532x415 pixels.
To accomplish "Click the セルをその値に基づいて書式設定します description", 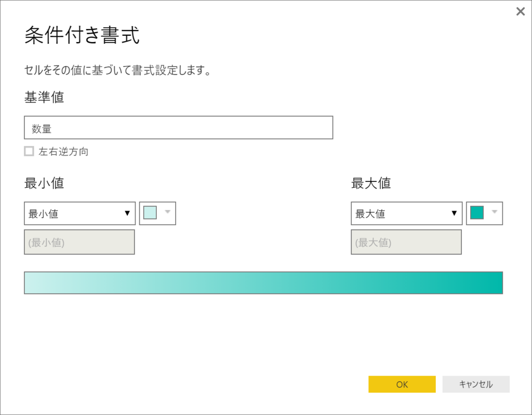I will coord(117,70).
